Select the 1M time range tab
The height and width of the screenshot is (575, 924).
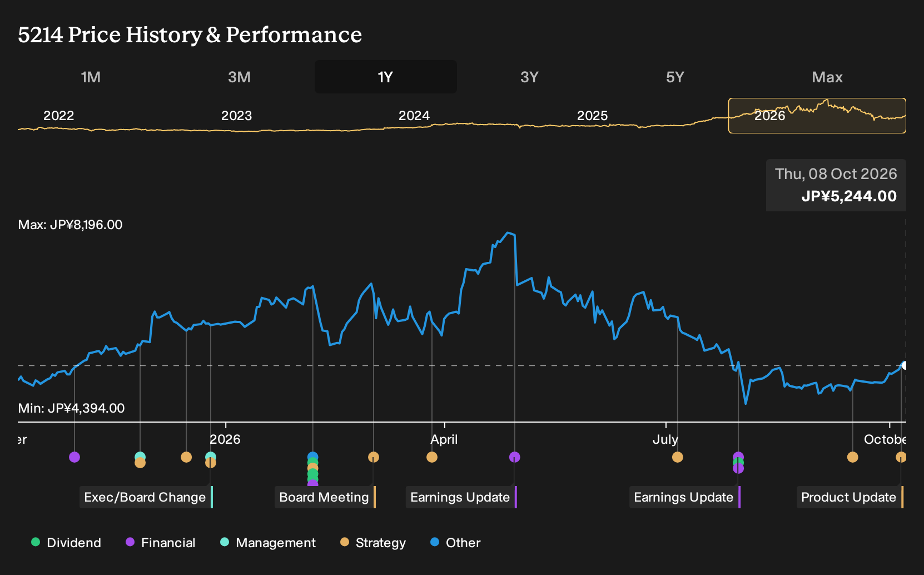coord(91,77)
